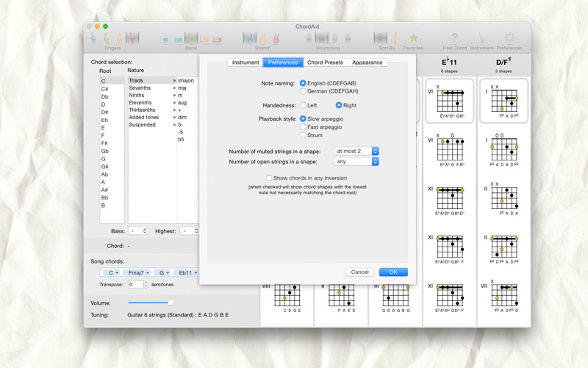Click the second Sort By icon
This screenshot has width=588, height=368.
pos(393,38)
